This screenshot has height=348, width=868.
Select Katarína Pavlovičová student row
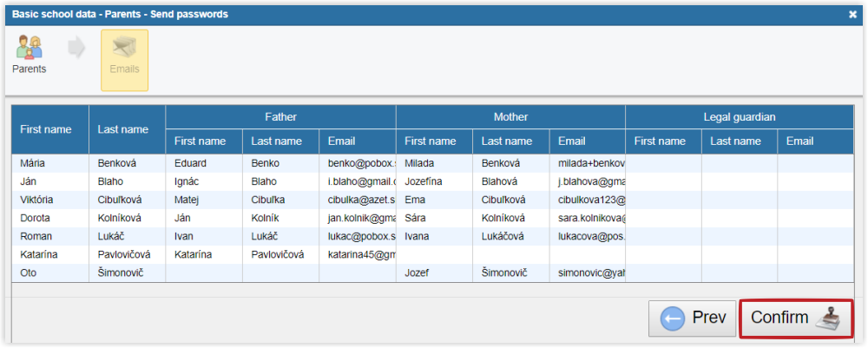[x=49, y=254]
